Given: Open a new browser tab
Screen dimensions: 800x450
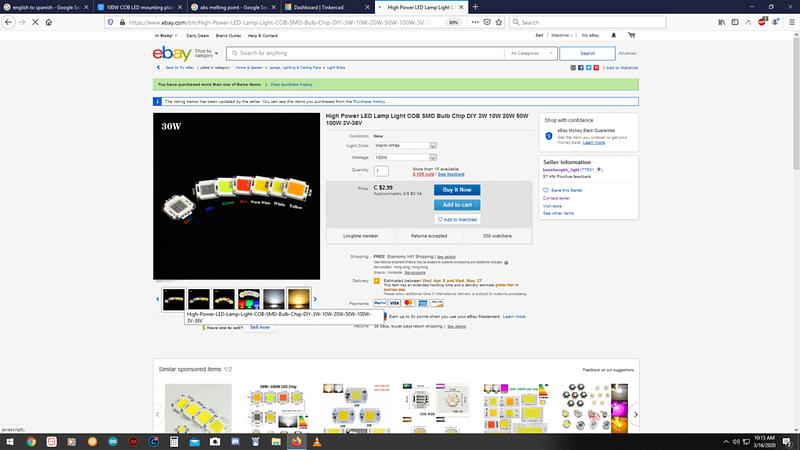Looking at the screenshot, I should point(475,7).
